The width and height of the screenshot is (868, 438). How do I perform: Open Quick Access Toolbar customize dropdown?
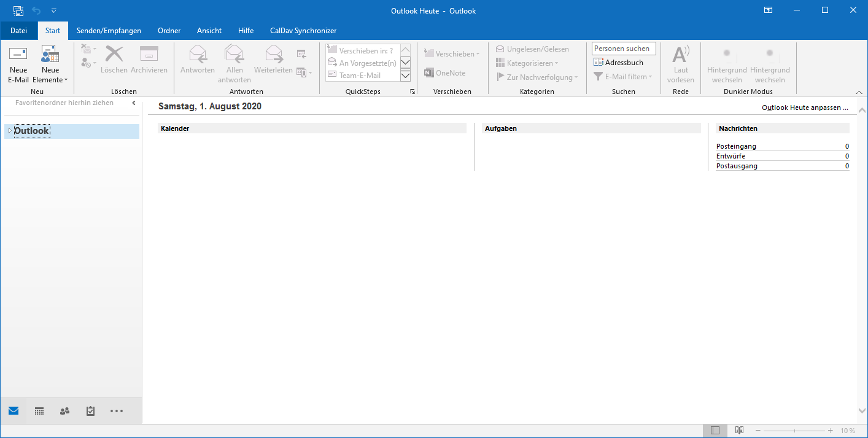pos(53,10)
